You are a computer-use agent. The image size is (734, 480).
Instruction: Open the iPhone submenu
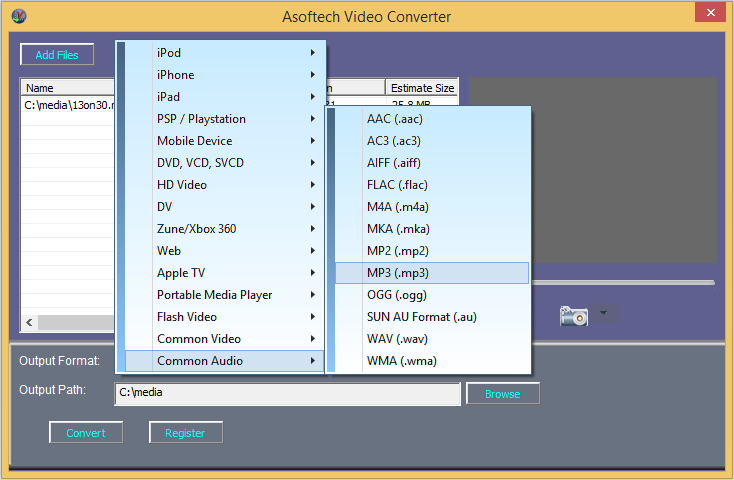tap(225, 75)
